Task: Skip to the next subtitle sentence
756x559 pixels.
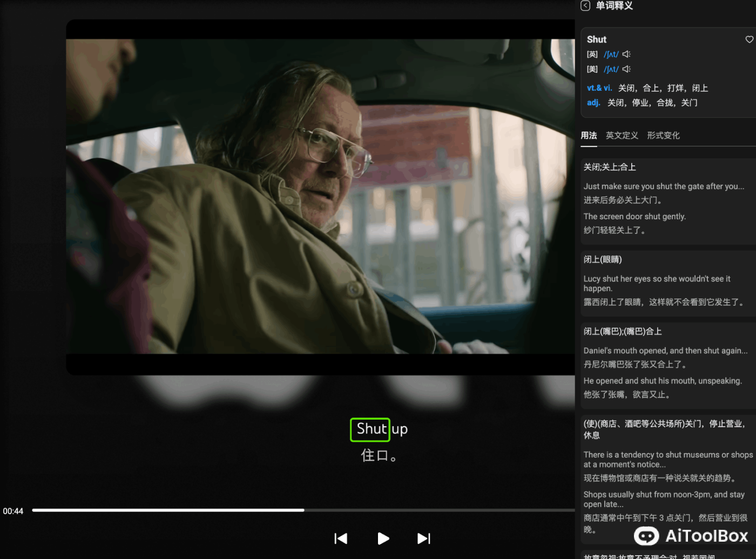Action: coord(424,538)
